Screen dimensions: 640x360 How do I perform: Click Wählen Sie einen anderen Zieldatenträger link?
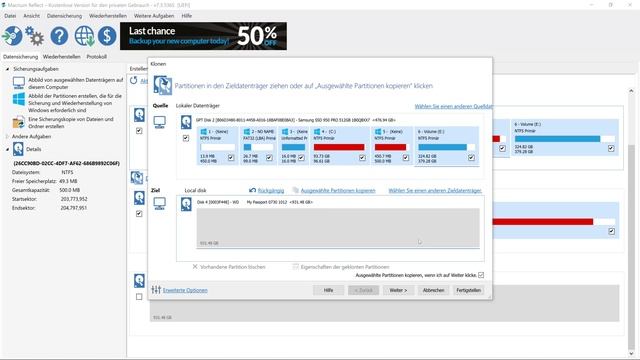435,191
